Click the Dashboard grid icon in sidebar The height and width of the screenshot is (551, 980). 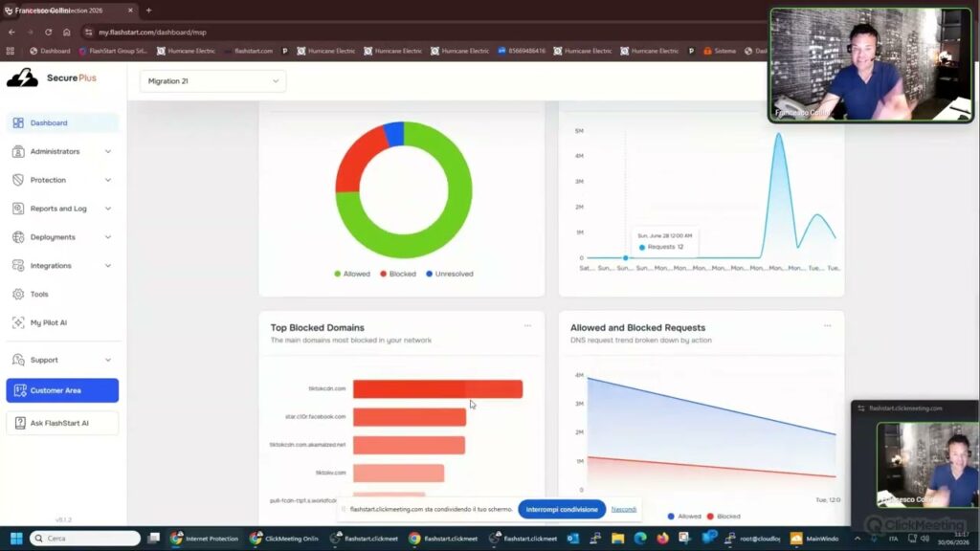pos(18,123)
